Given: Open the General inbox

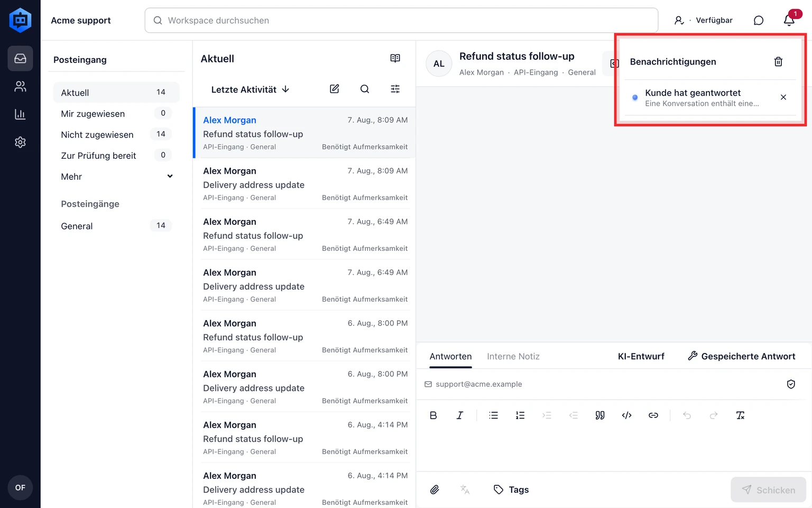Looking at the screenshot, I should pyautogui.click(x=116, y=226).
